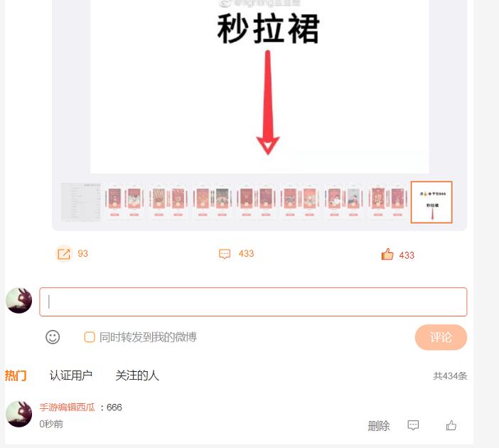The image size is (499, 448).
Task: Open the avatar of commenter 手游编辑西瓜
Action: [19, 414]
